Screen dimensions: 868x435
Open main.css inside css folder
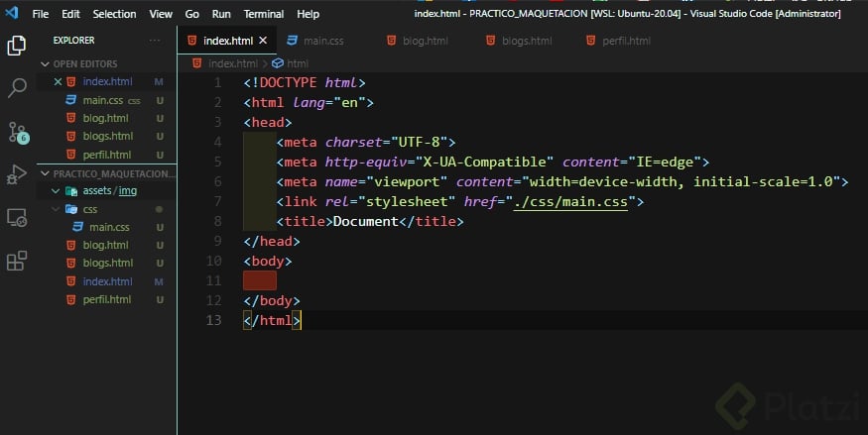pyautogui.click(x=107, y=227)
